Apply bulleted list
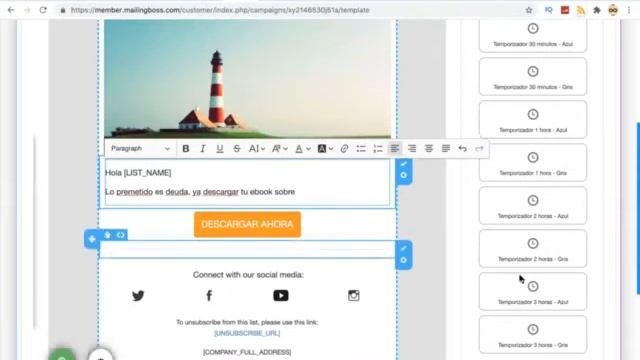Screen dimensions: 640x360 point(361,149)
